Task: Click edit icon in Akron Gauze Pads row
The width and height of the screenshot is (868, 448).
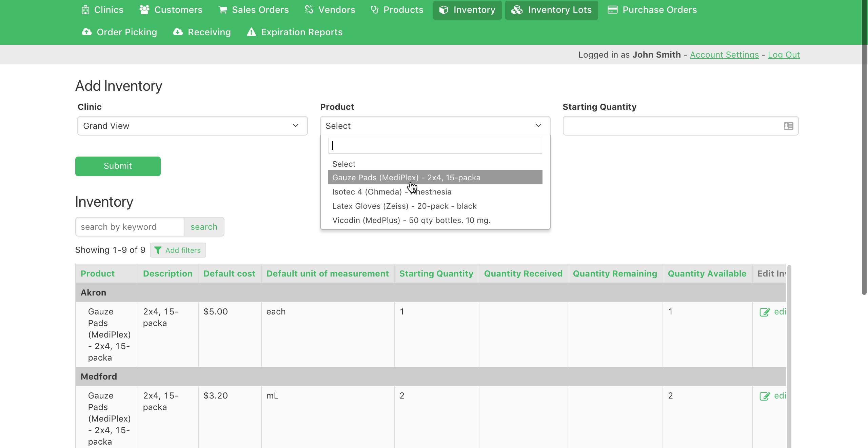Action: point(765,312)
